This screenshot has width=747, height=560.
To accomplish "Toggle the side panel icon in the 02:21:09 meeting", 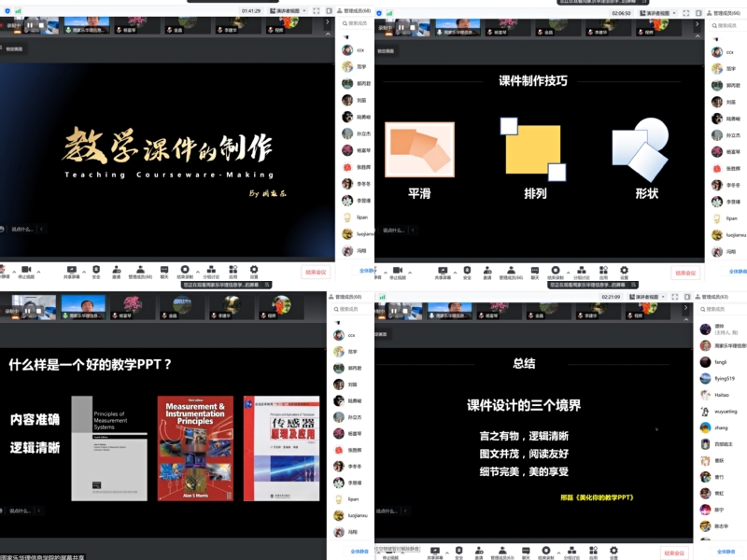I will point(687,297).
